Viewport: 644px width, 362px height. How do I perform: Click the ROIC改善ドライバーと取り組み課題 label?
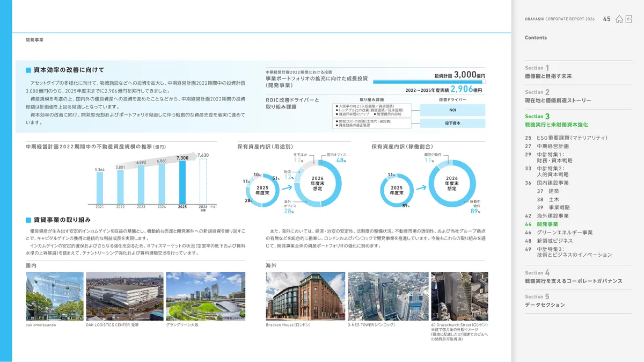click(x=292, y=103)
